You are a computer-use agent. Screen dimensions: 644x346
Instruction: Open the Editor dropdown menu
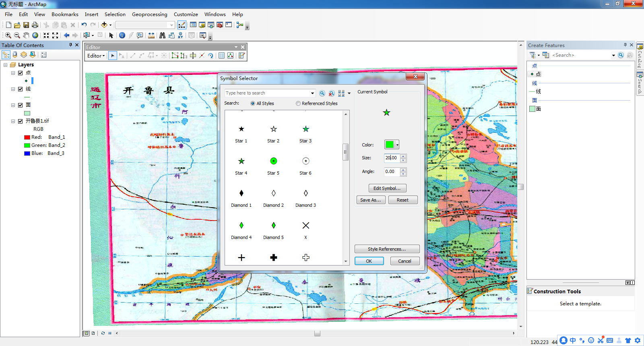tap(96, 56)
